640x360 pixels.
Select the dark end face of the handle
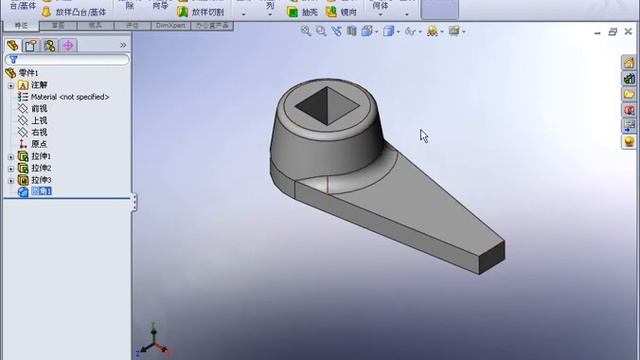492,258
